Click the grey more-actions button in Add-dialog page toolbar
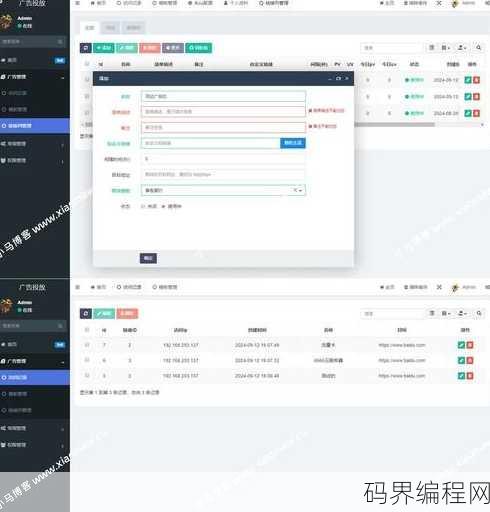Image resolution: width=490 pixels, height=512 pixels. pos(173,48)
